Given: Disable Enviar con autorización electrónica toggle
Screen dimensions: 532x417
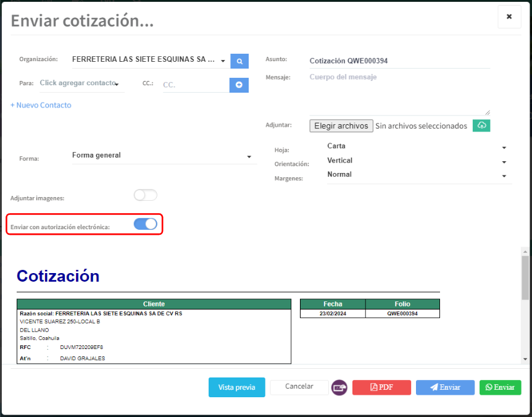Looking at the screenshot, I should pyautogui.click(x=146, y=224).
